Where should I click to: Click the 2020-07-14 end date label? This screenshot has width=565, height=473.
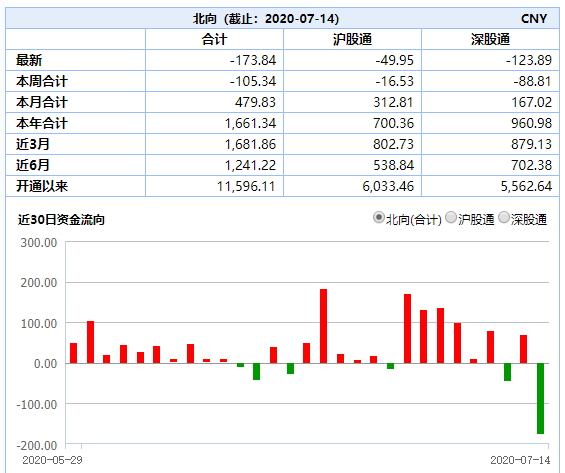click(520, 460)
